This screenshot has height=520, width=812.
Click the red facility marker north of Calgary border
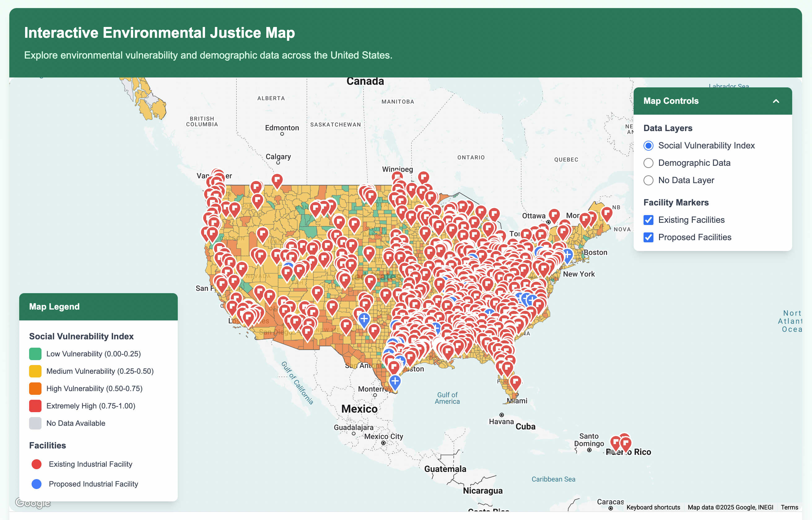coord(277,180)
